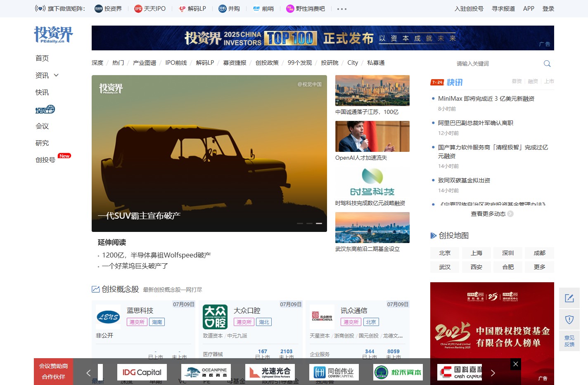Click the 同创伟业 partner logo
588x385 pixels.
tap(334, 372)
